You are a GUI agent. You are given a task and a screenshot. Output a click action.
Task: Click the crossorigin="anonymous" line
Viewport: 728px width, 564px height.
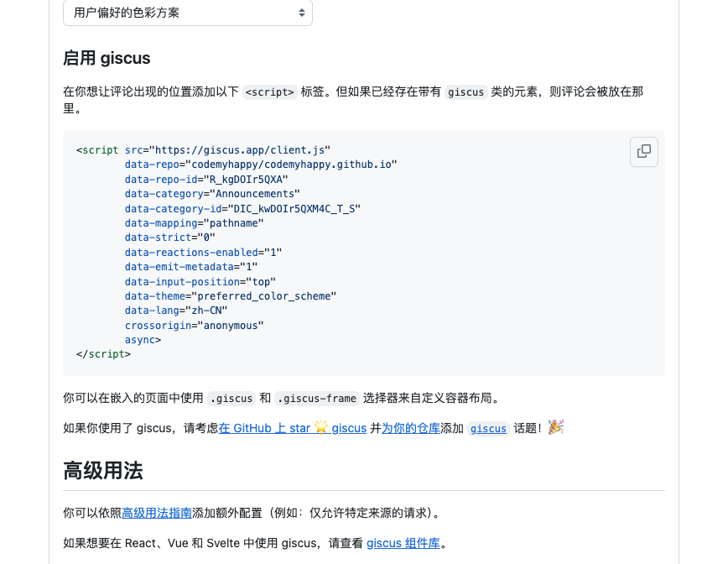[194, 325]
